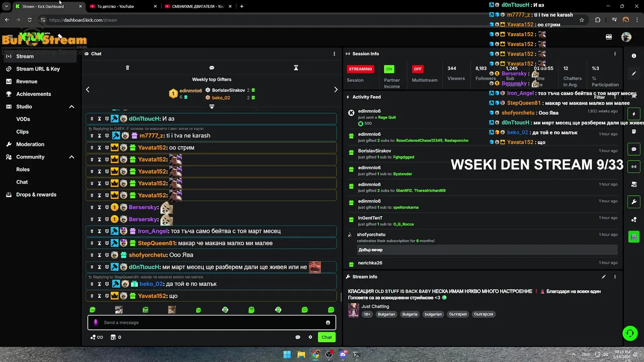
Task: Click into the Send a message field
Action: click(211, 323)
